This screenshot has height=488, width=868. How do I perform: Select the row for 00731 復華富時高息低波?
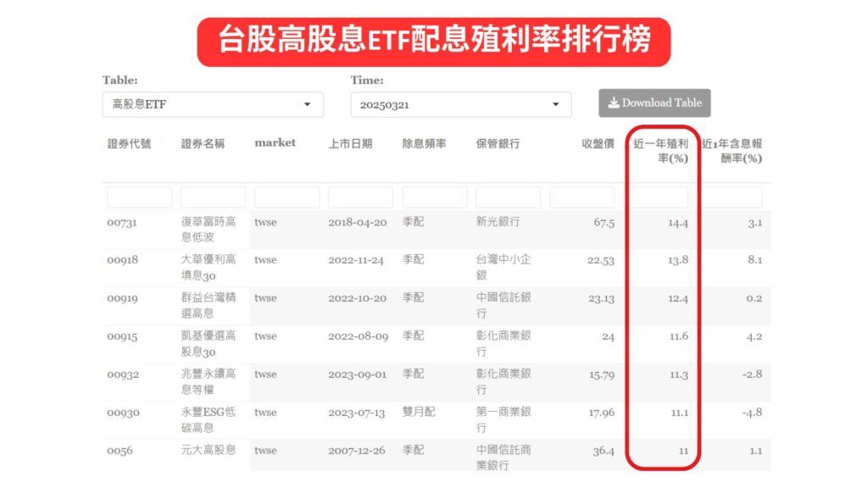coord(339,229)
